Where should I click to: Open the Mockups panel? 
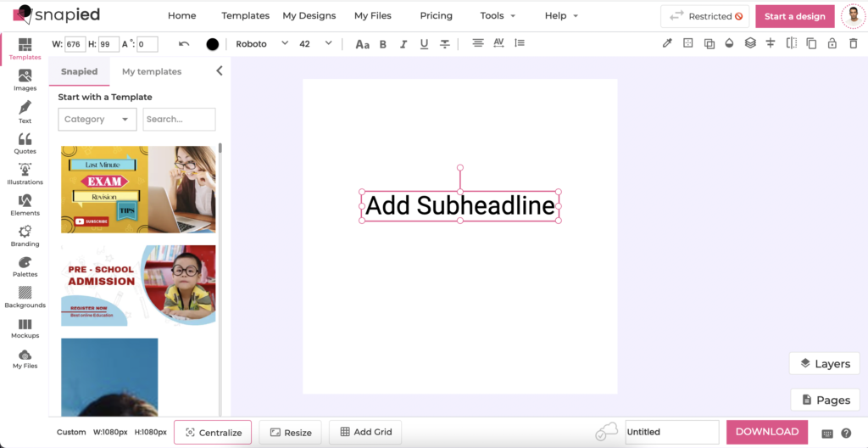[25, 328]
